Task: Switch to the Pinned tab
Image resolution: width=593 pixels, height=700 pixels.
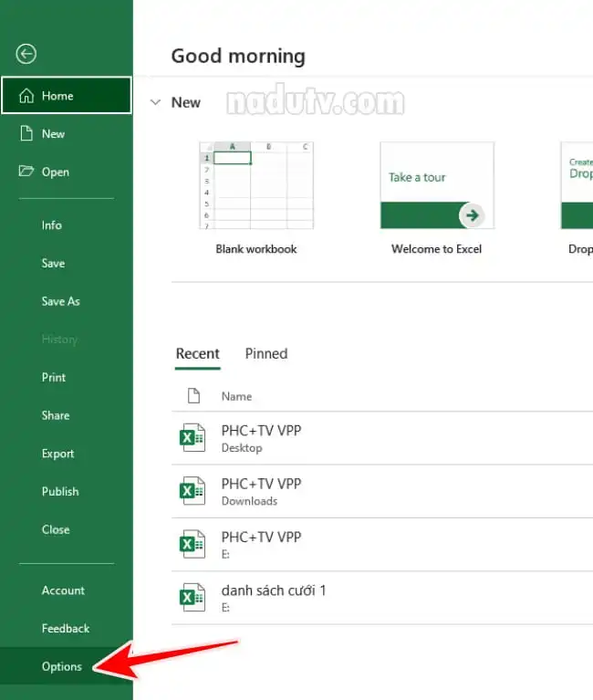Action: click(x=266, y=353)
